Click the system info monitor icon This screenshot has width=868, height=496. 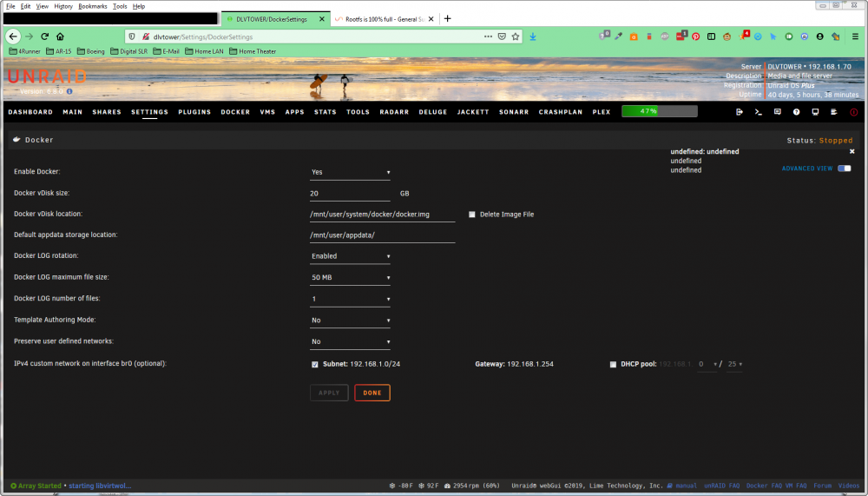pos(815,112)
